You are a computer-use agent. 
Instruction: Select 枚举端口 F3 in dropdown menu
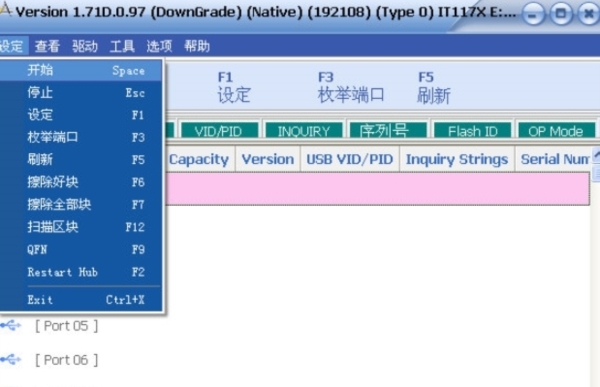(x=81, y=137)
